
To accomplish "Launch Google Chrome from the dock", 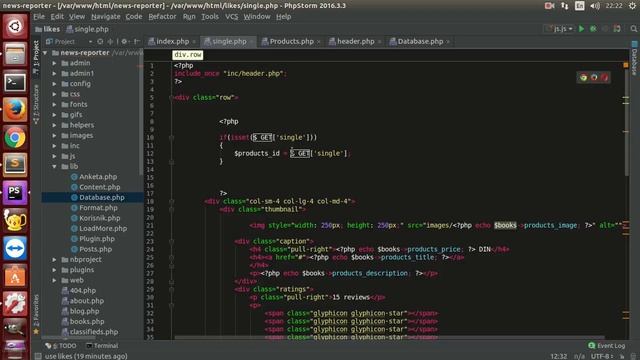I will (x=15, y=138).
